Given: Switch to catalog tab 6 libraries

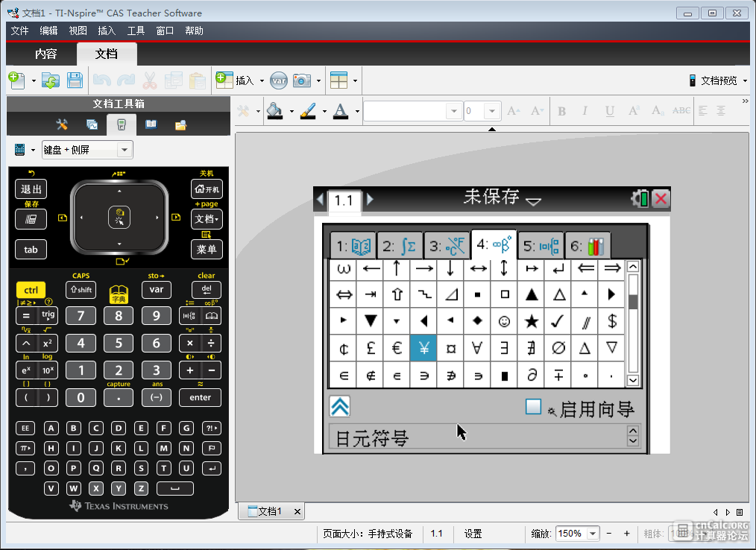Looking at the screenshot, I should pos(588,247).
